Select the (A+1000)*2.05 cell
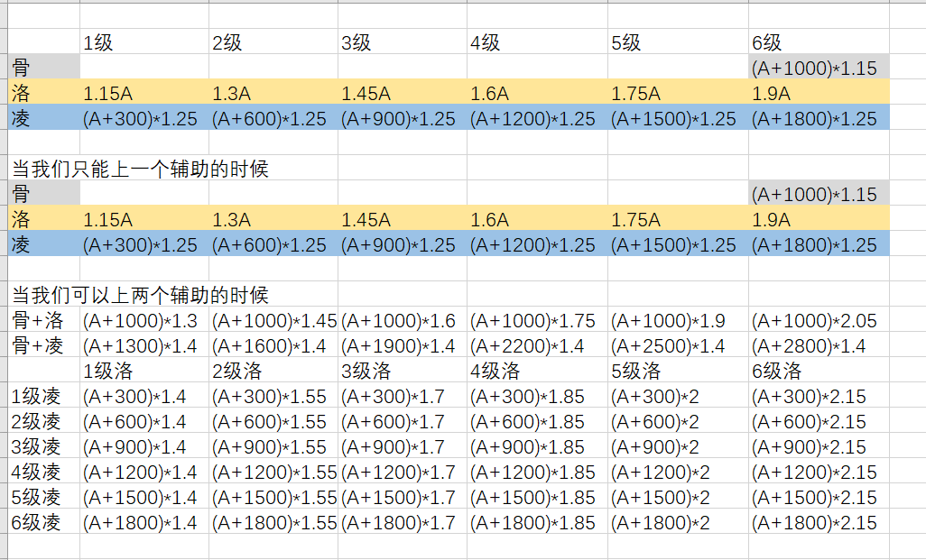This screenshot has height=560, width=926. tap(819, 320)
